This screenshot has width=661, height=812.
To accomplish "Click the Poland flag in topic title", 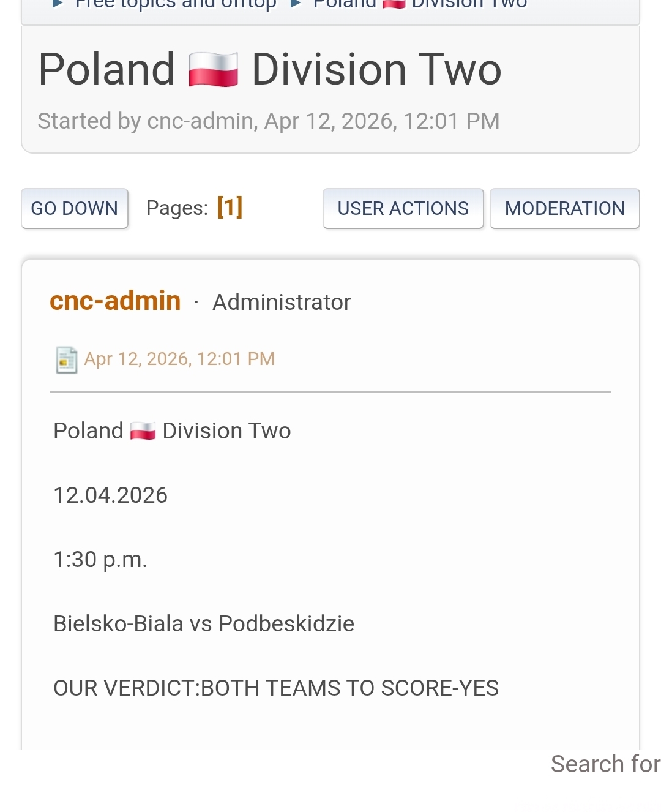I will coord(213,70).
